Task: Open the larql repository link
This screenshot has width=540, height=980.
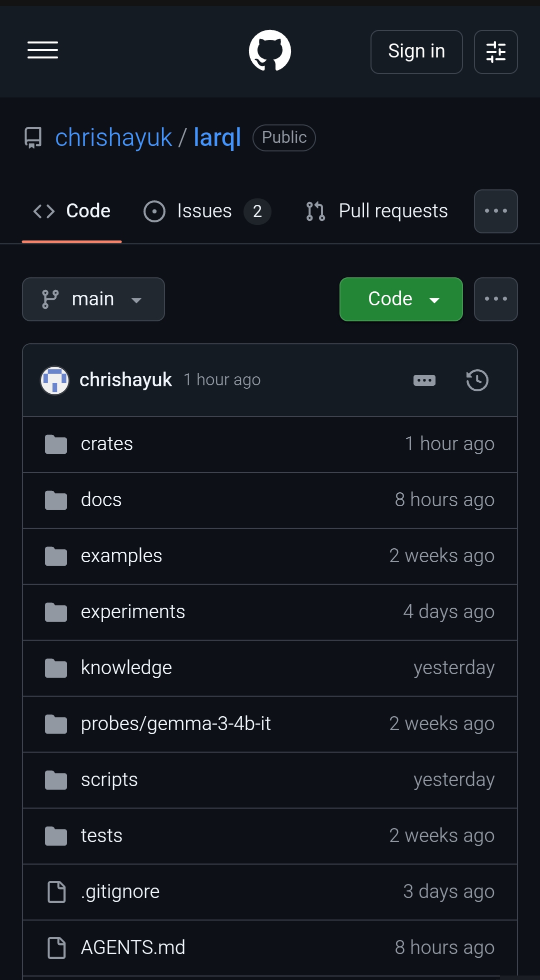Action: [x=217, y=138]
